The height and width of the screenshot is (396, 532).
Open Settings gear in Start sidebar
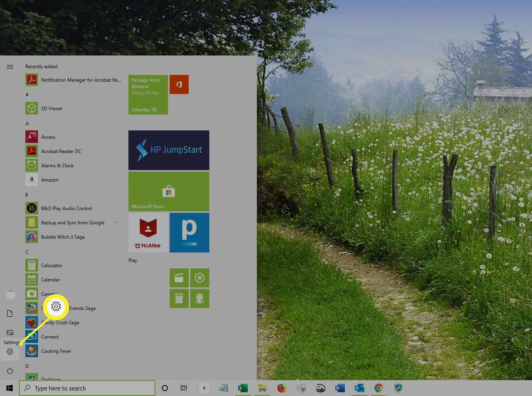(x=10, y=352)
